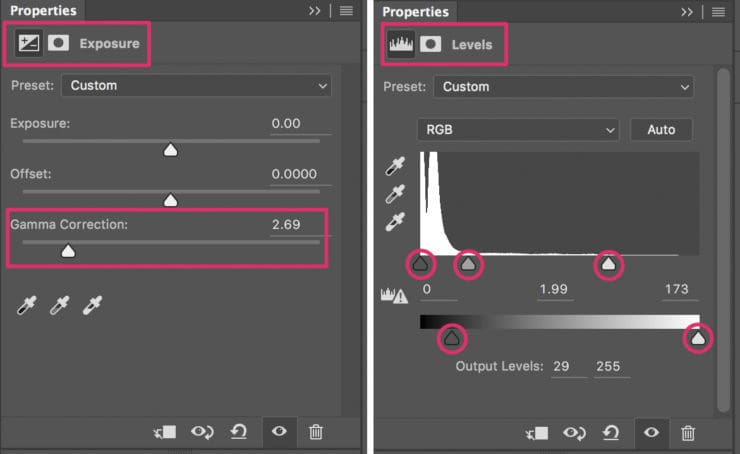Pick the gray point eyedropper in Exposure
Image resolution: width=740 pixels, height=454 pixels.
coord(60,305)
